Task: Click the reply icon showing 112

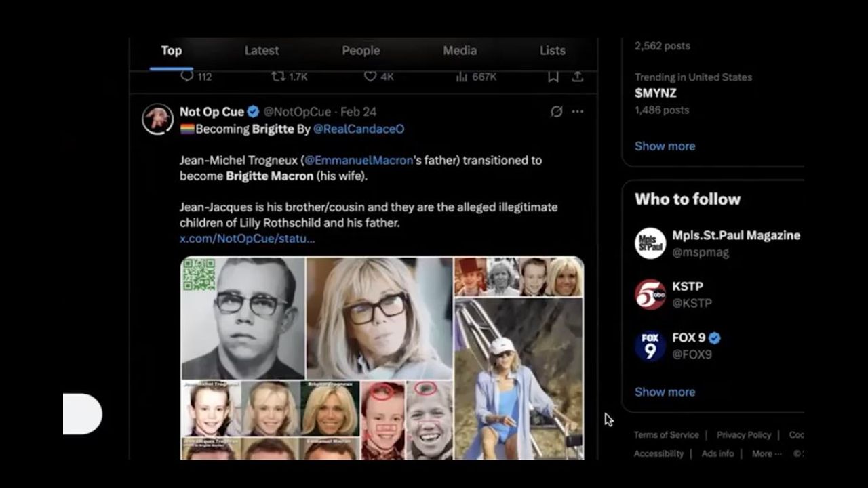Action: [x=187, y=77]
